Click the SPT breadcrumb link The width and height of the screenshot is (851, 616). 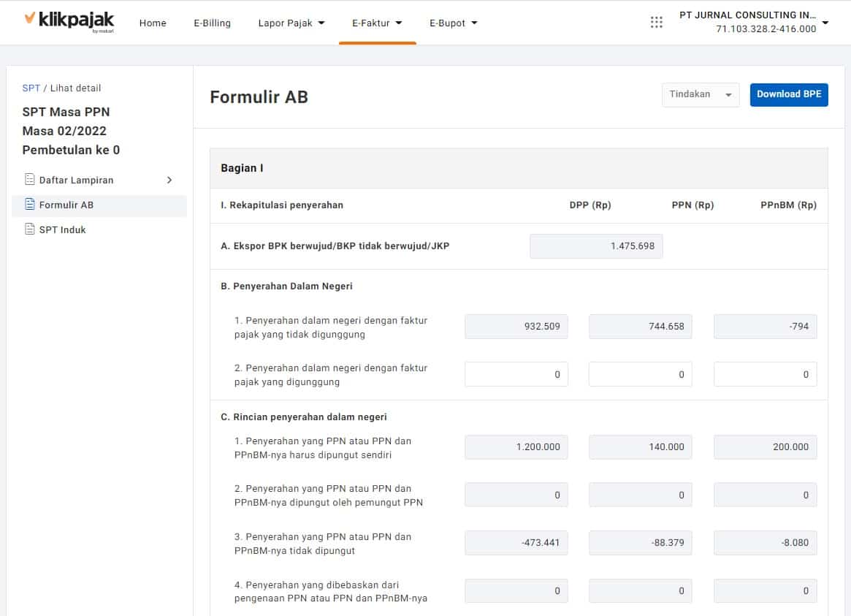pos(31,88)
